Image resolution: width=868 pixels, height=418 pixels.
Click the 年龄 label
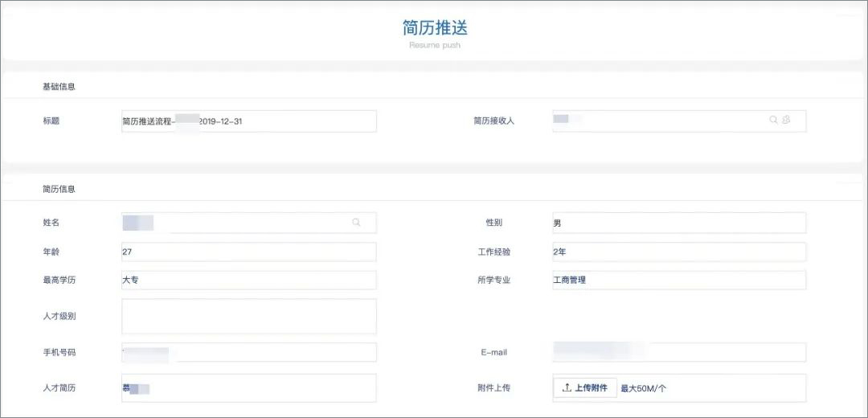[51, 252]
